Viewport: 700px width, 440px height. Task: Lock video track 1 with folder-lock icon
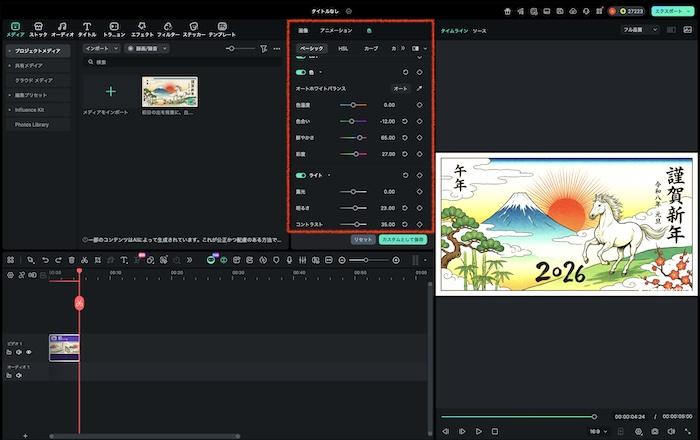tap(9, 352)
